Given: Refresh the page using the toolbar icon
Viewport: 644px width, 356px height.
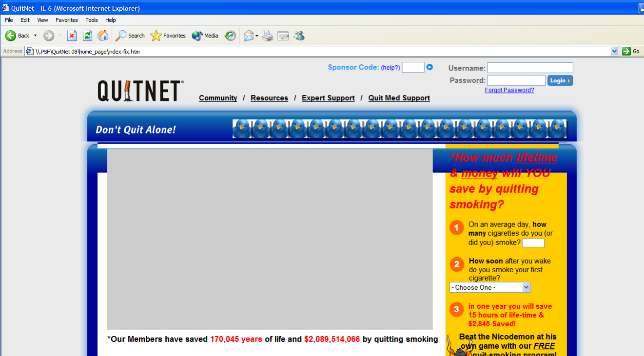Looking at the screenshot, I should coord(87,36).
